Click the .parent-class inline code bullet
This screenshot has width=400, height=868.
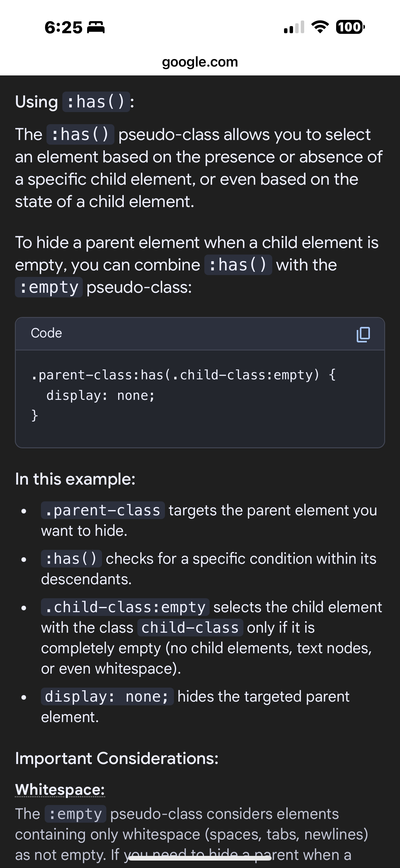pos(103,510)
